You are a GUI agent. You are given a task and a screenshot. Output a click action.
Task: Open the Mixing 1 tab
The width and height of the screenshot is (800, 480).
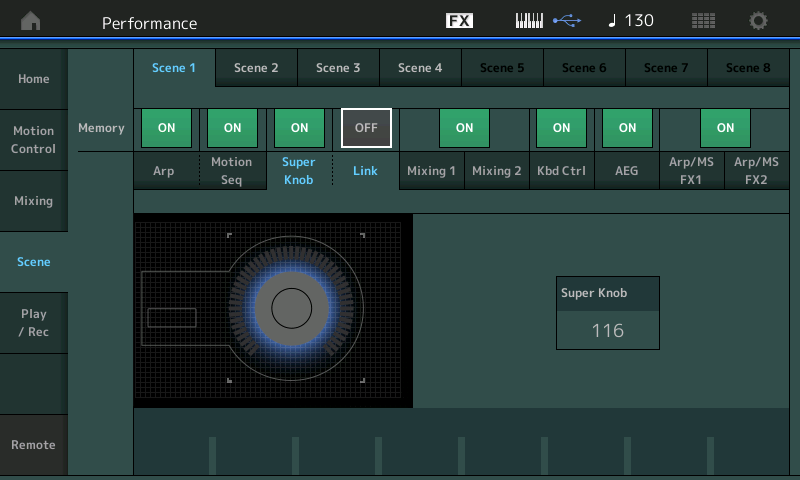[431, 171]
